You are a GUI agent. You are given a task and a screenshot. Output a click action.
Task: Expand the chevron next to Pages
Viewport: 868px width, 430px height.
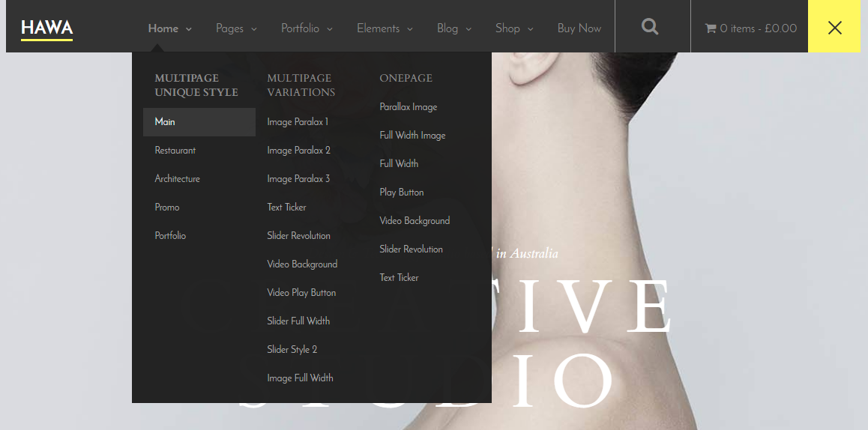254,29
